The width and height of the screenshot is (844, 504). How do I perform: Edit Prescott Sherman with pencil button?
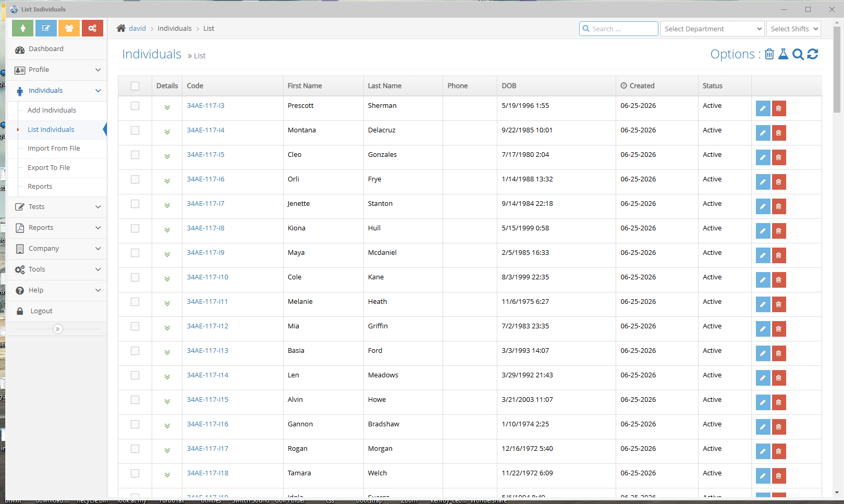point(763,108)
